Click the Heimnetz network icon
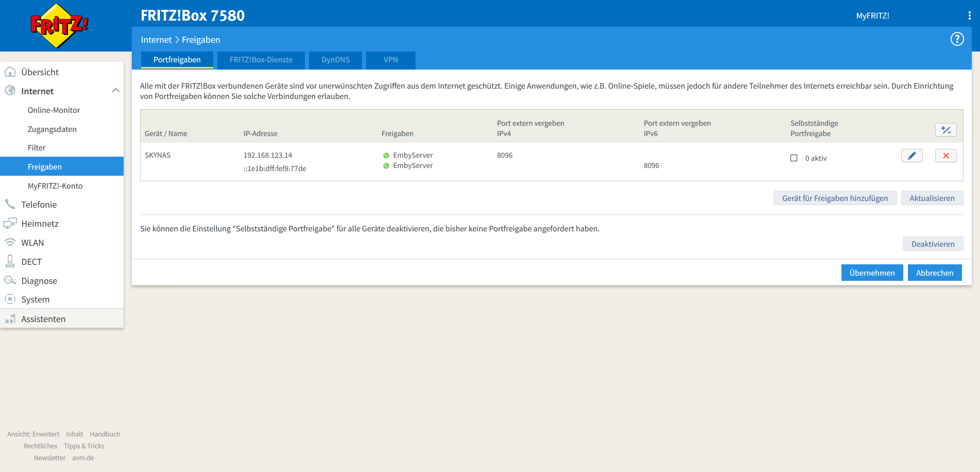Image resolution: width=980 pixels, height=472 pixels. [x=10, y=223]
